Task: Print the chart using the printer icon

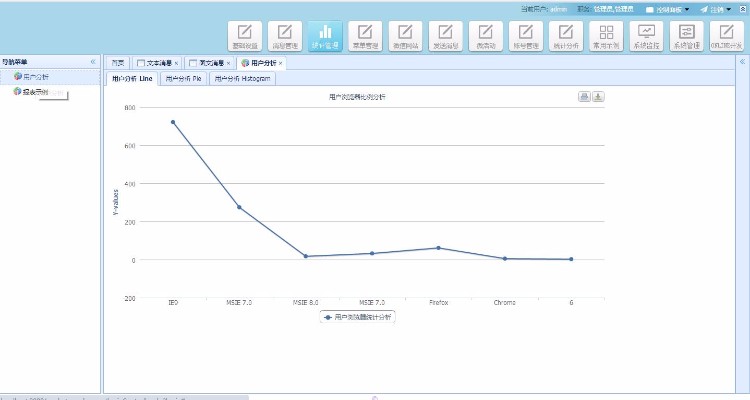Action: coord(584,97)
